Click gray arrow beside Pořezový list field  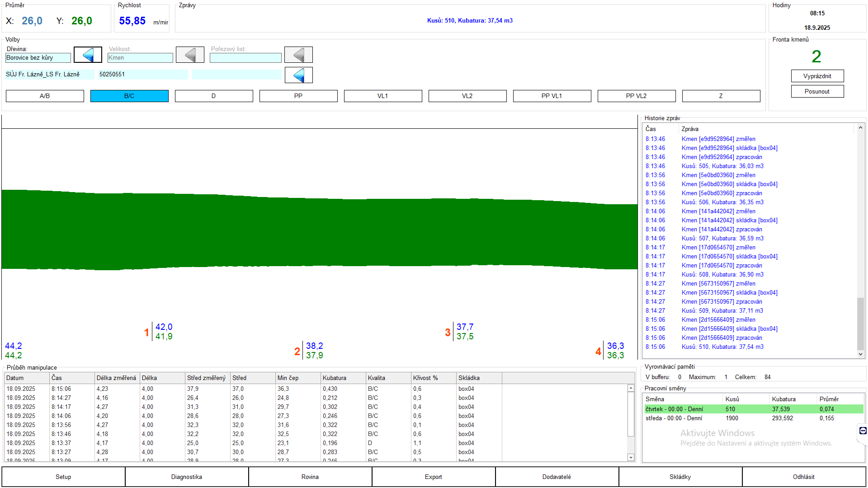(298, 55)
